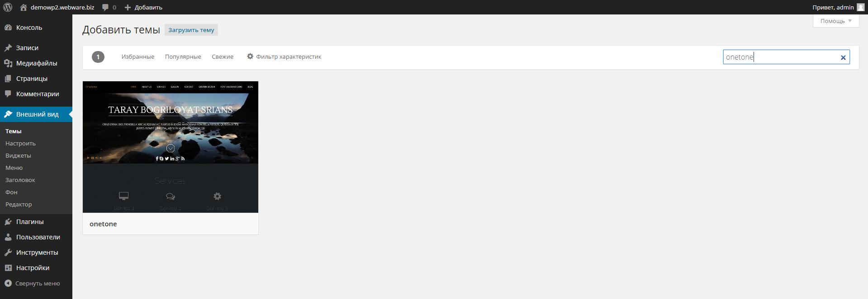Open the Страницы menu
This screenshot has height=299, width=868.
click(x=32, y=79)
